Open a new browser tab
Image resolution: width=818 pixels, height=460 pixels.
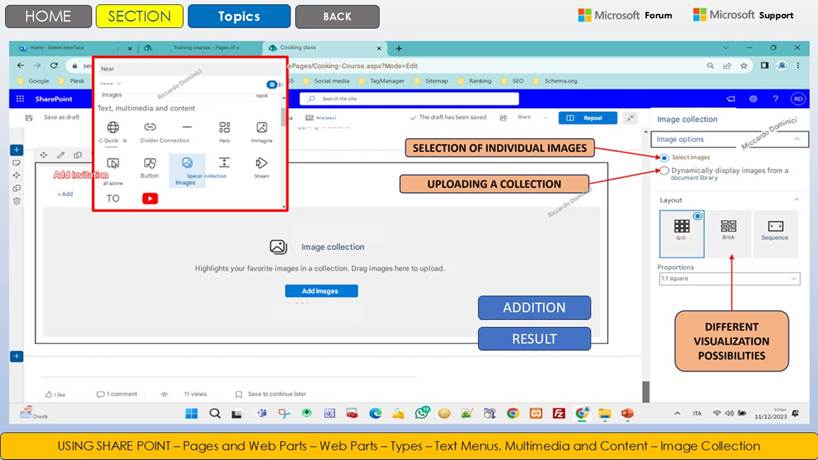(x=399, y=48)
